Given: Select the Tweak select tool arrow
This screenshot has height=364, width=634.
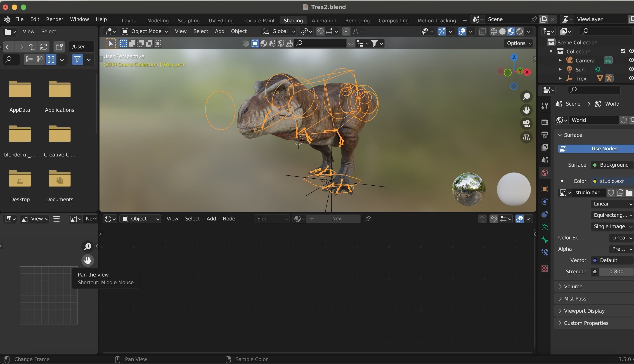Looking at the screenshot, I should coord(111,43).
